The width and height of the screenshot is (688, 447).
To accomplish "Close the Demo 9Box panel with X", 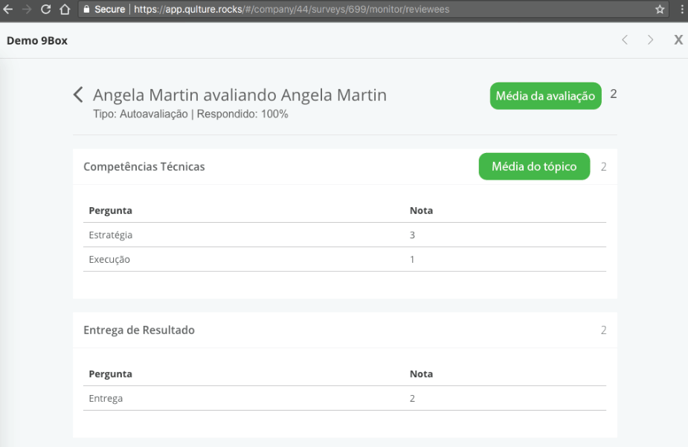I will [678, 40].
